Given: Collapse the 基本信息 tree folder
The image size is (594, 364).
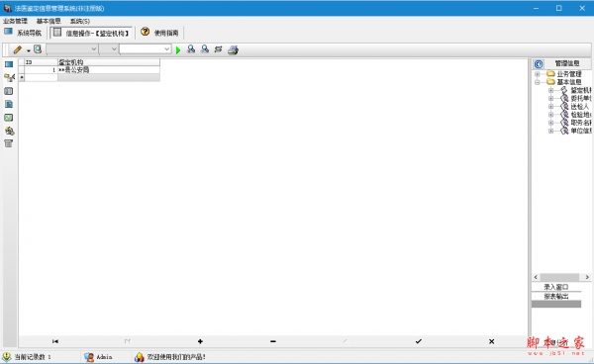Looking at the screenshot, I should click(538, 82).
